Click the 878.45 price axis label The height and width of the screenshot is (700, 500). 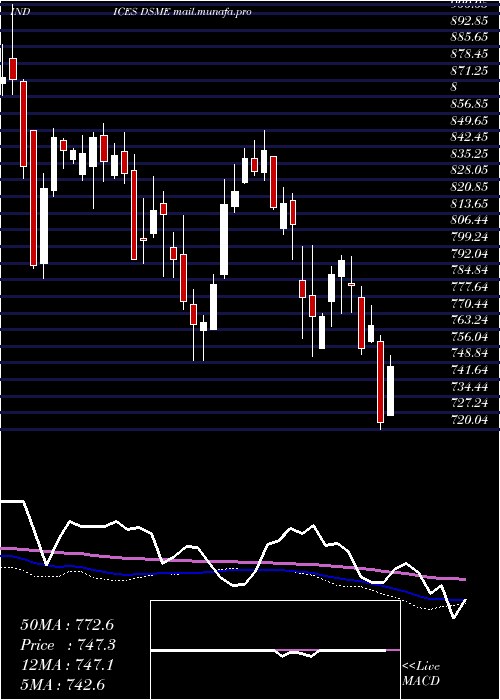pyautogui.click(x=469, y=54)
